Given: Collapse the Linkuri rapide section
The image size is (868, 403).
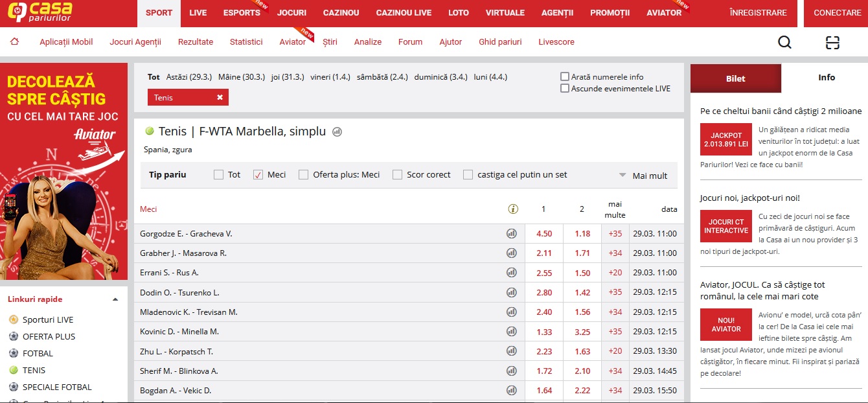Looking at the screenshot, I should pyautogui.click(x=115, y=299).
